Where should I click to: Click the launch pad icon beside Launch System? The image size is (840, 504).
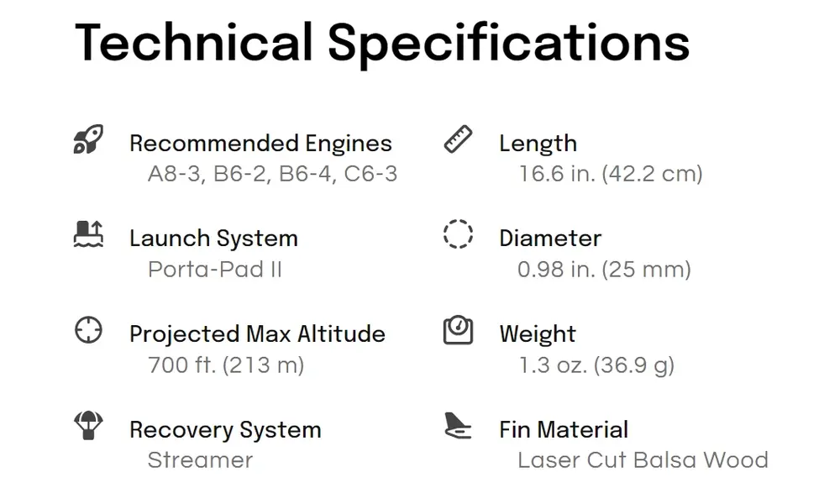coord(88,234)
